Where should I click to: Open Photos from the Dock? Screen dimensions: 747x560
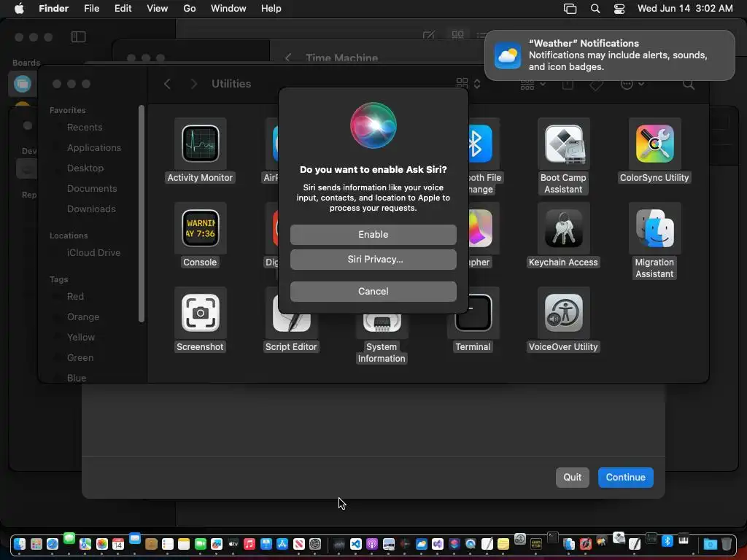pyautogui.click(x=101, y=544)
